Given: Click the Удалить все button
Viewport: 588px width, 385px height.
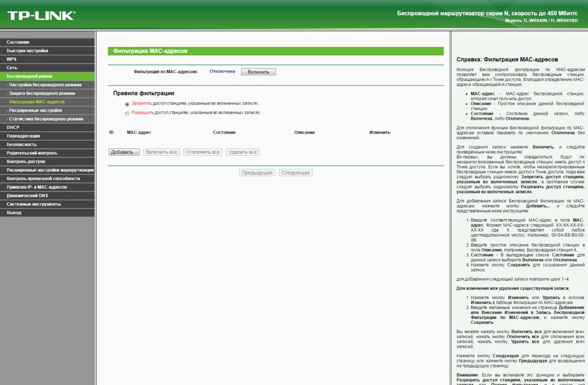Looking at the screenshot, I should 242,152.
